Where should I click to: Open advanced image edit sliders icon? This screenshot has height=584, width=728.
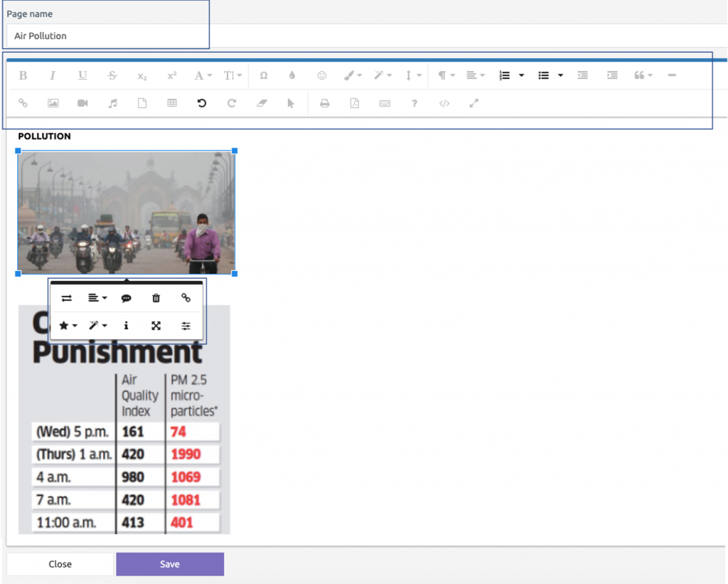[186, 326]
